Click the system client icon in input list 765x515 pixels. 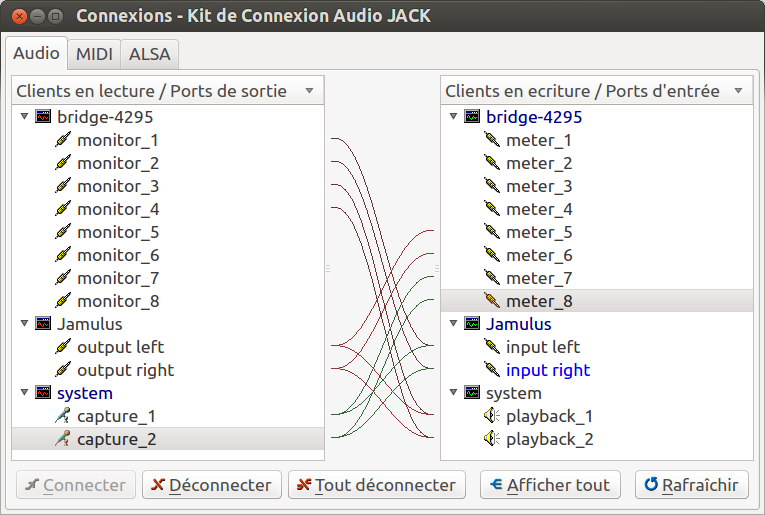473,393
